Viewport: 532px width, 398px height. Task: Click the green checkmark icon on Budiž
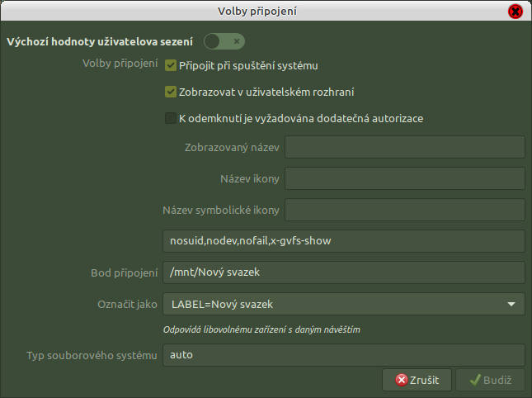pyautogui.click(x=475, y=380)
